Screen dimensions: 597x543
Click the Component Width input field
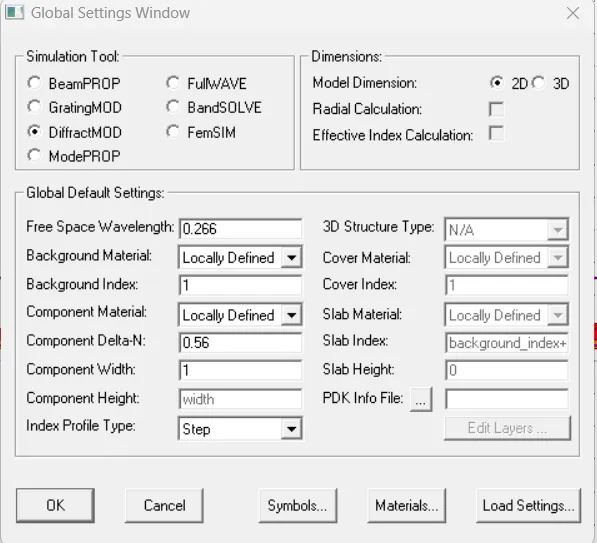pos(241,370)
